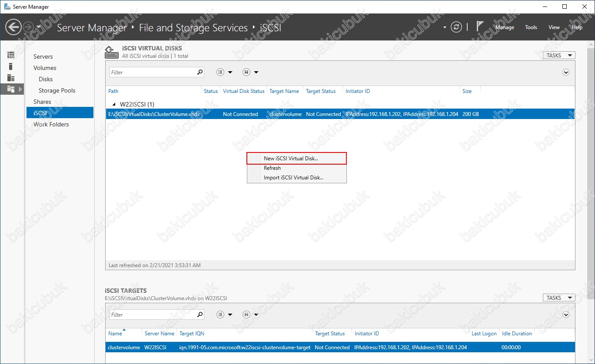The height and width of the screenshot is (364, 595).
Task: Sort targets by Target IQN column
Action: tap(192, 334)
